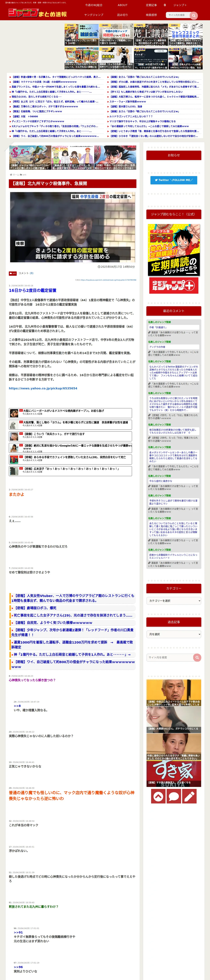Open headline スター・ウォーズ新作発表

pos(128,102)
